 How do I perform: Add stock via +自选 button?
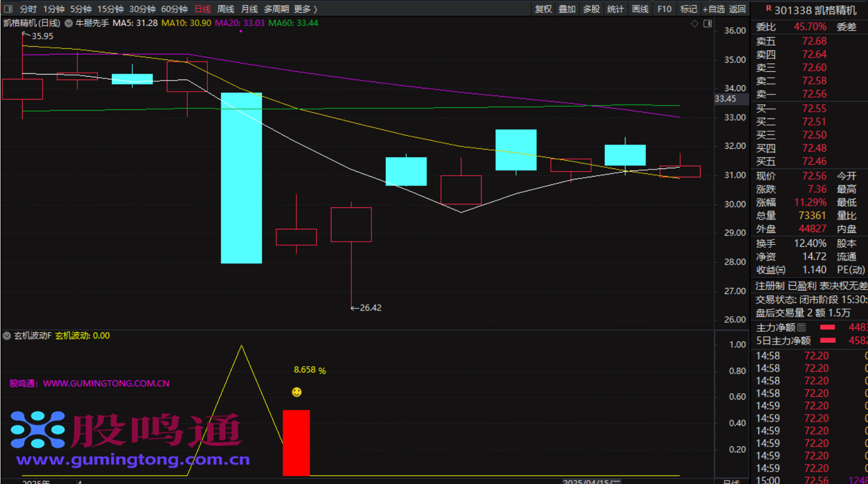713,9
